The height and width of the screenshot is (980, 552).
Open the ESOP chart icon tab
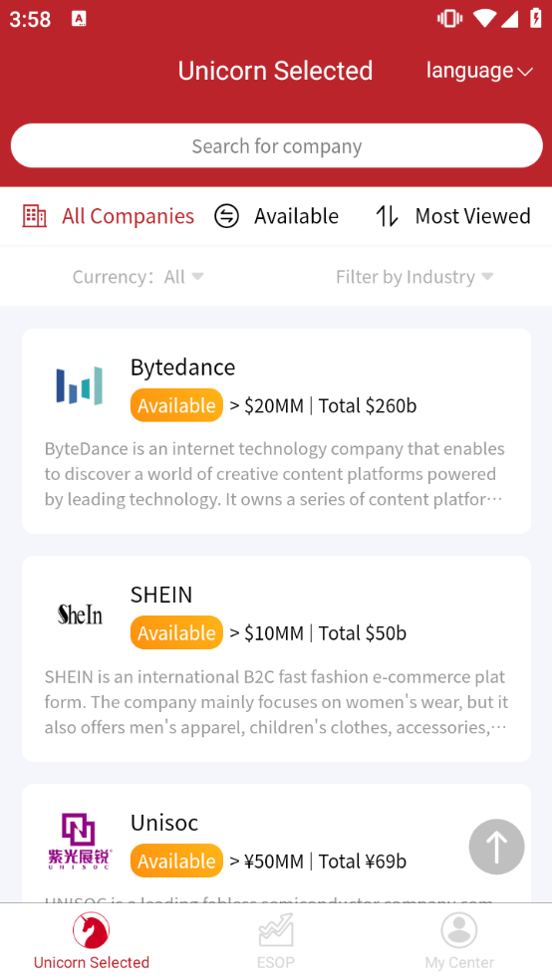[276, 930]
